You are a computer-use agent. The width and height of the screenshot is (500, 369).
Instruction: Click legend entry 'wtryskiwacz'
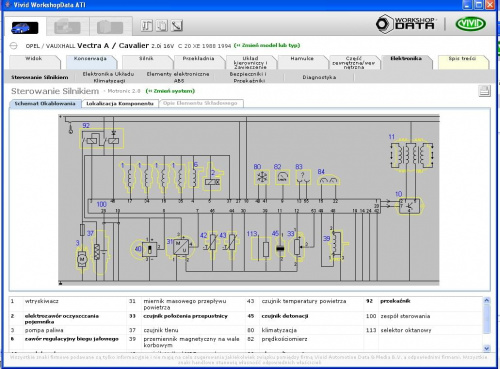[42, 301]
